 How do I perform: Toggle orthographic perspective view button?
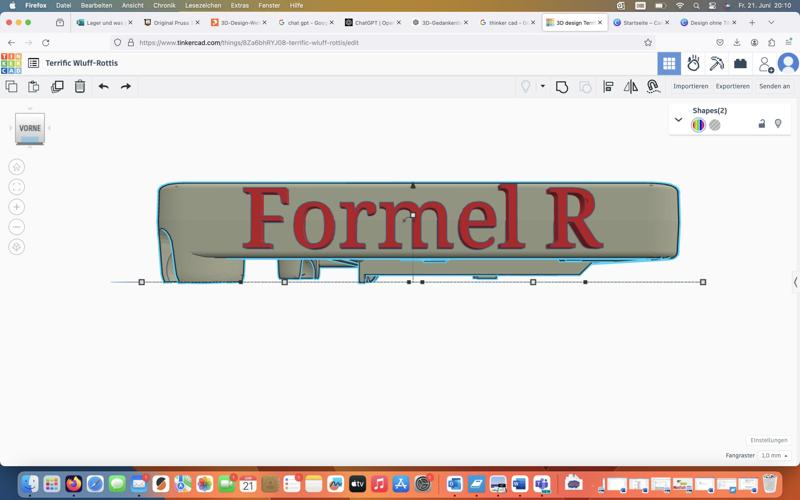pyautogui.click(x=17, y=247)
